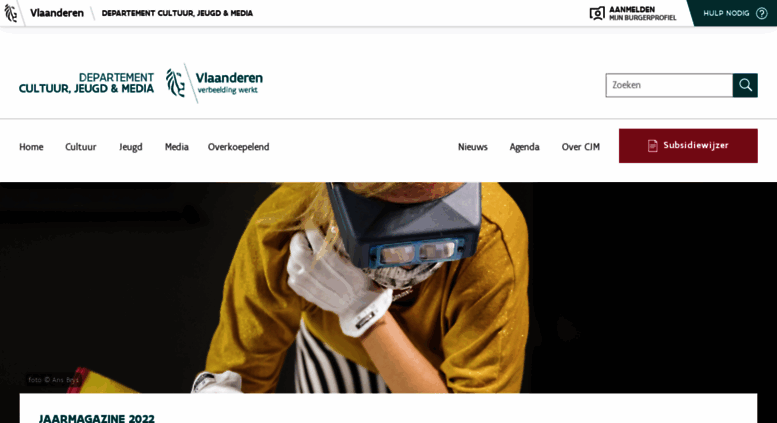Go to the Home page
Screen dimensions: 777x423
click(x=31, y=147)
